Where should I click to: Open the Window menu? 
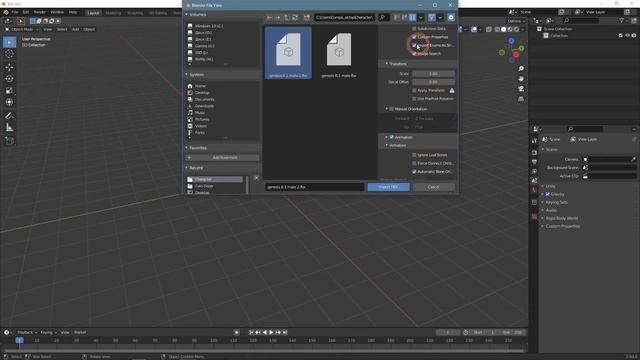click(57, 12)
